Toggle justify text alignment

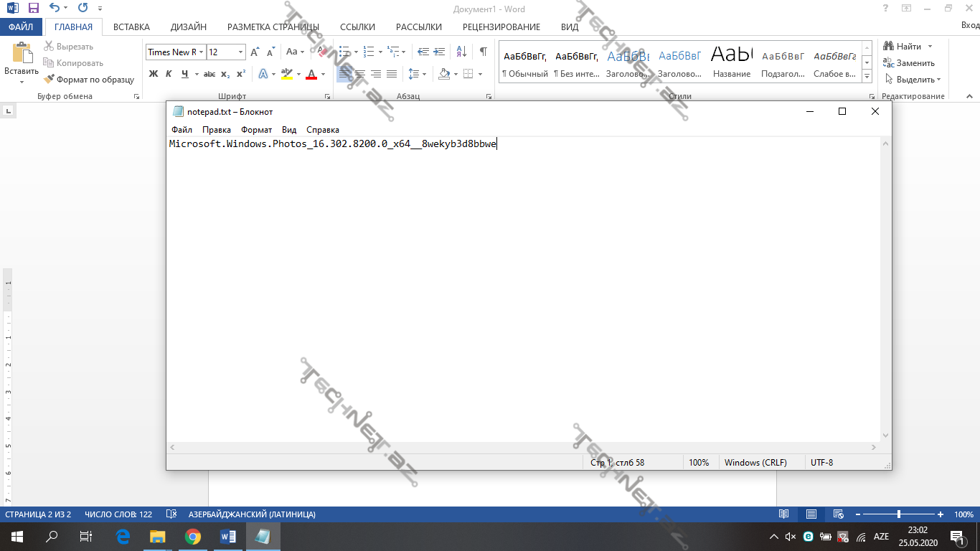click(392, 74)
